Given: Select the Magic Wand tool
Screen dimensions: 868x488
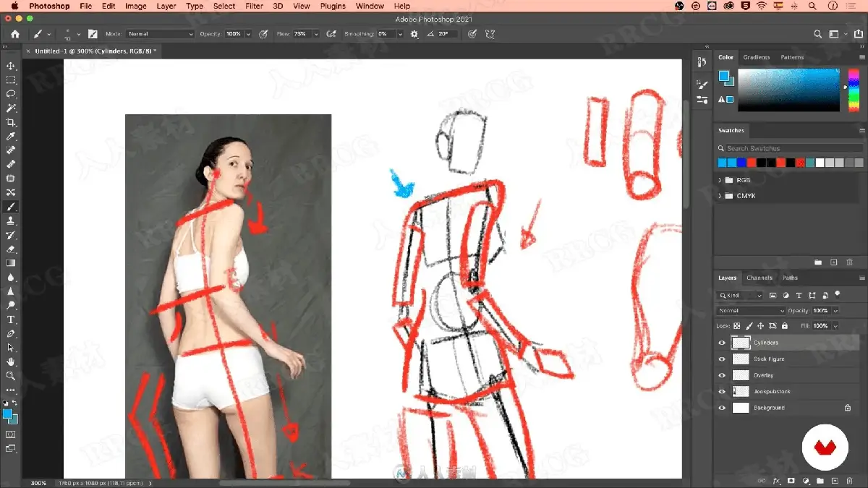Looking at the screenshot, I should coord(11,108).
